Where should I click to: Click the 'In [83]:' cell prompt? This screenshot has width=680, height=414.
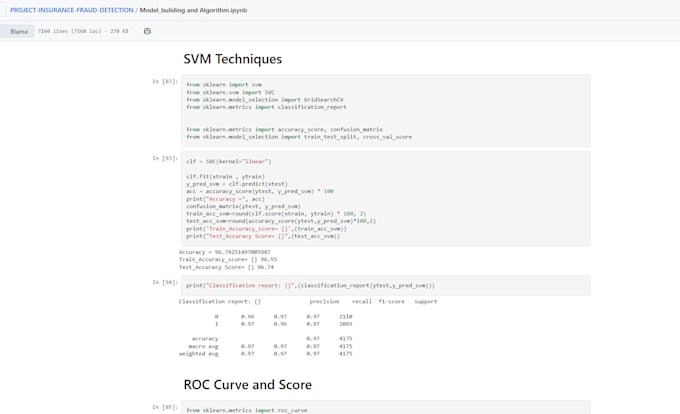pos(165,81)
